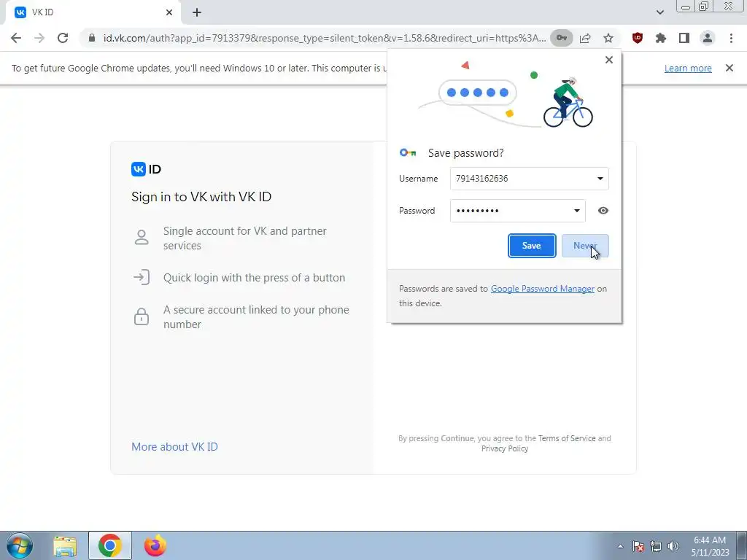Expand the Username dropdown arrow

(x=600, y=179)
